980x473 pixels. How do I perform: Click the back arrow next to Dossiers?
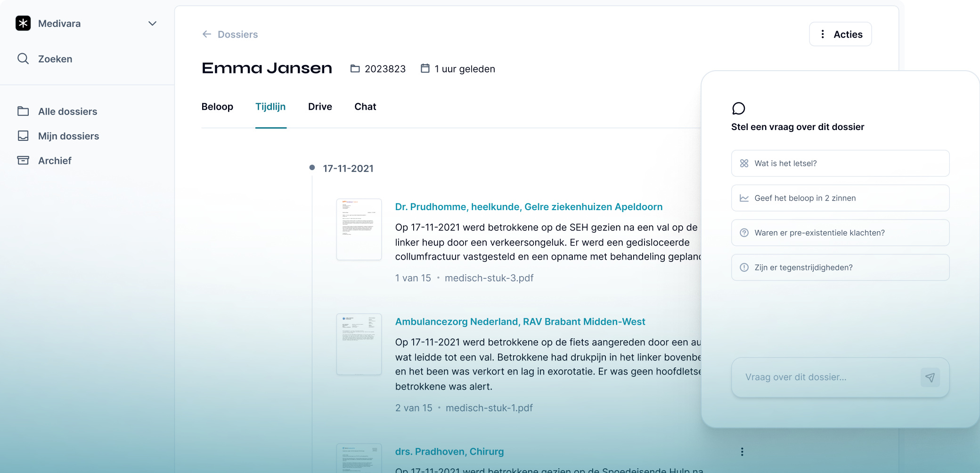point(206,34)
